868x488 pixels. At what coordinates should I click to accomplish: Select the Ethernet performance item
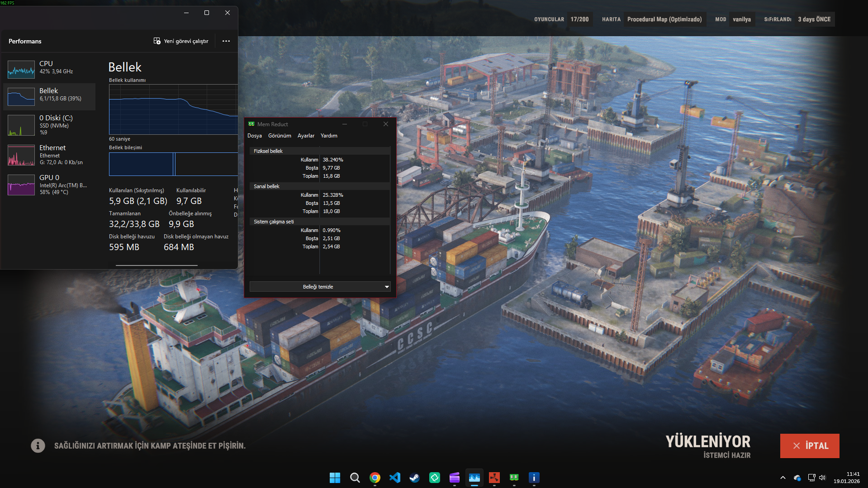click(49, 155)
